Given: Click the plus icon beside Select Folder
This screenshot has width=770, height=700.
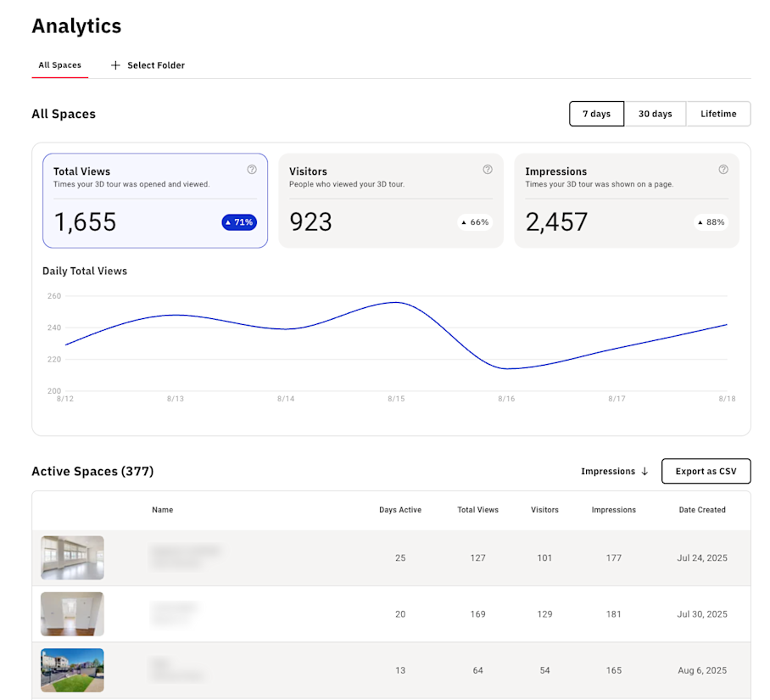Looking at the screenshot, I should (x=114, y=65).
